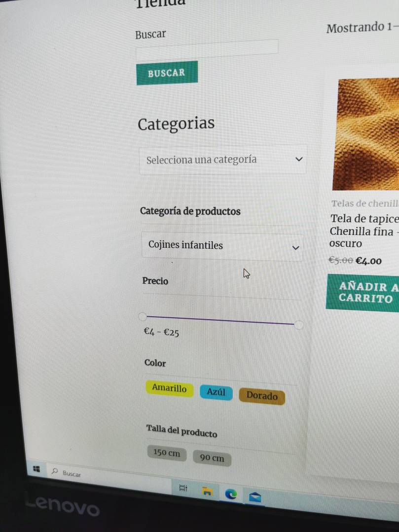Click the taskbar search magnifier icon
This screenshot has width=399, height=532.
(54, 471)
